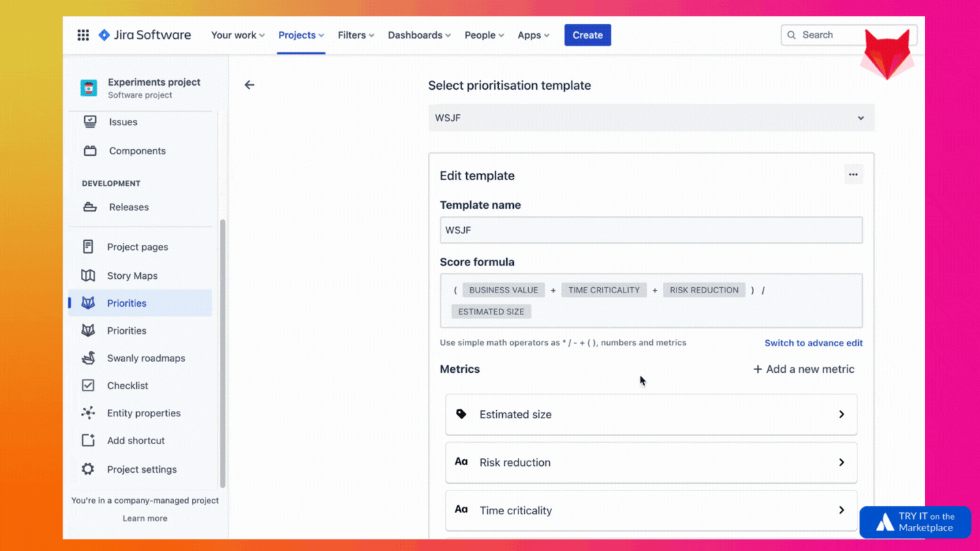Click the ESTIMATED SIZE formula chip
This screenshot has width=980, height=551.
point(491,312)
